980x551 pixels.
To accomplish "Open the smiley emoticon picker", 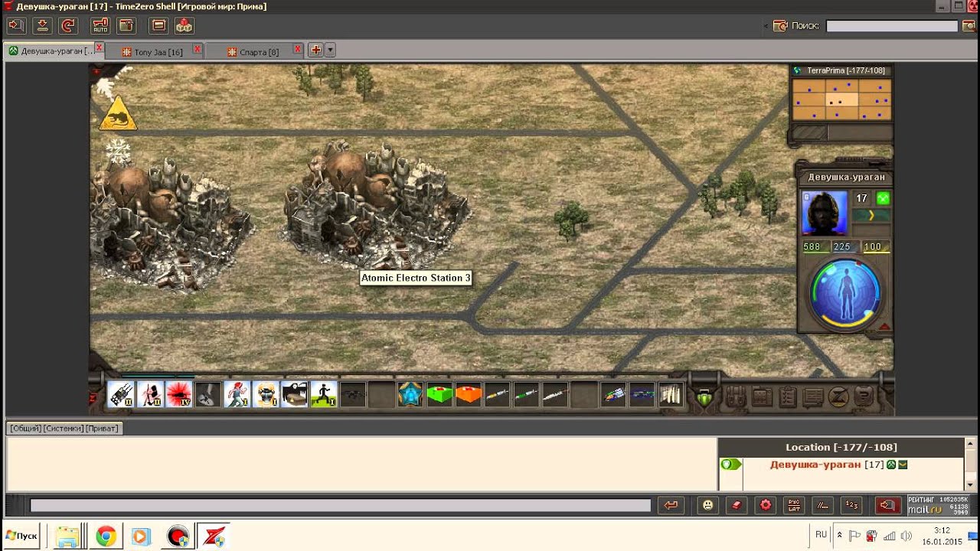I will pyautogui.click(x=708, y=505).
